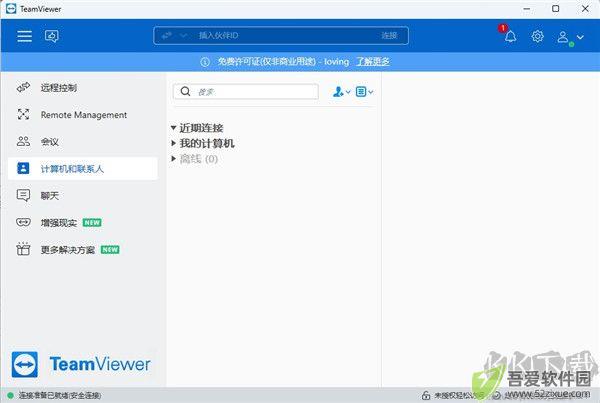This screenshot has height=403, width=600.
Task: Click the remote control arrows icon
Action: (23, 87)
